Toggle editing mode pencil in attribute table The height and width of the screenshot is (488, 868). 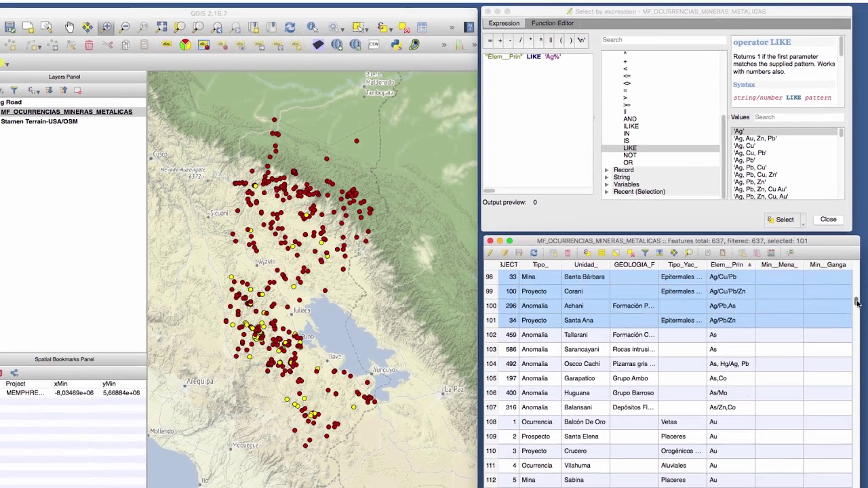(x=490, y=253)
